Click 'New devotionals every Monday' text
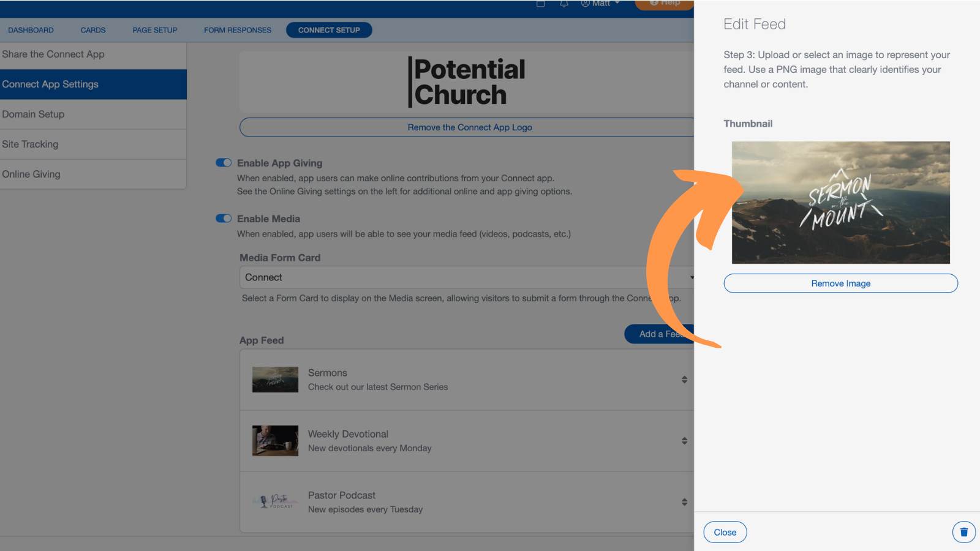Viewport: 980px width, 551px height. point(369,448)
